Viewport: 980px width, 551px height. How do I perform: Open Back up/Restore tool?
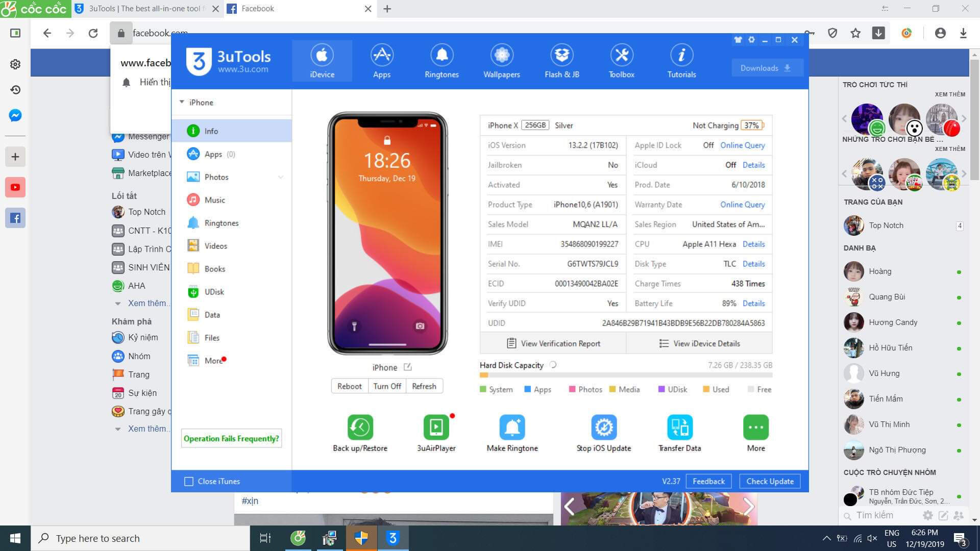[x=360, y=433]
